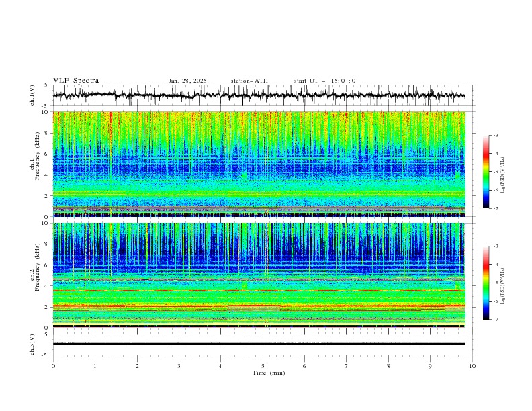Click the "-6" label on lower colorbar
Viewport: 532px width, 411px height.
click(x=496, y=301)
